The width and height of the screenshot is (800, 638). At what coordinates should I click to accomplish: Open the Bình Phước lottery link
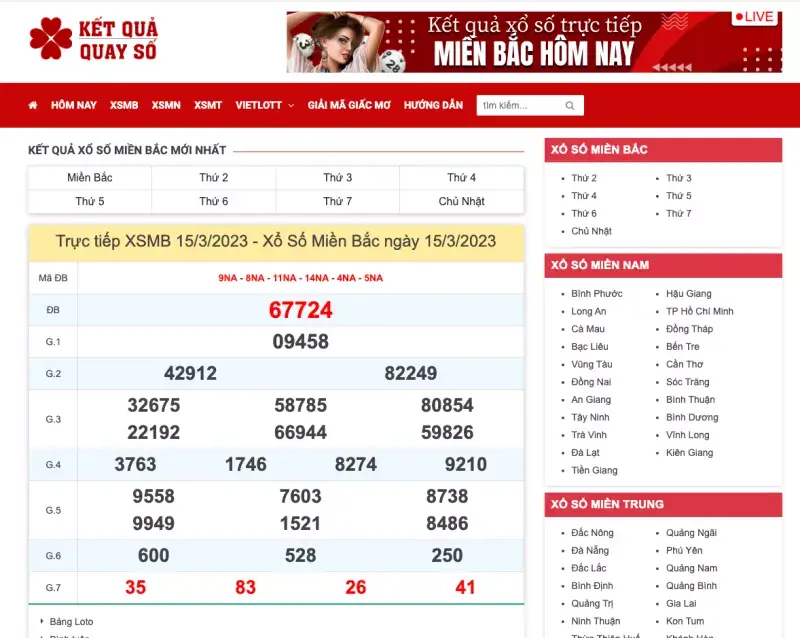pos(596,294)
